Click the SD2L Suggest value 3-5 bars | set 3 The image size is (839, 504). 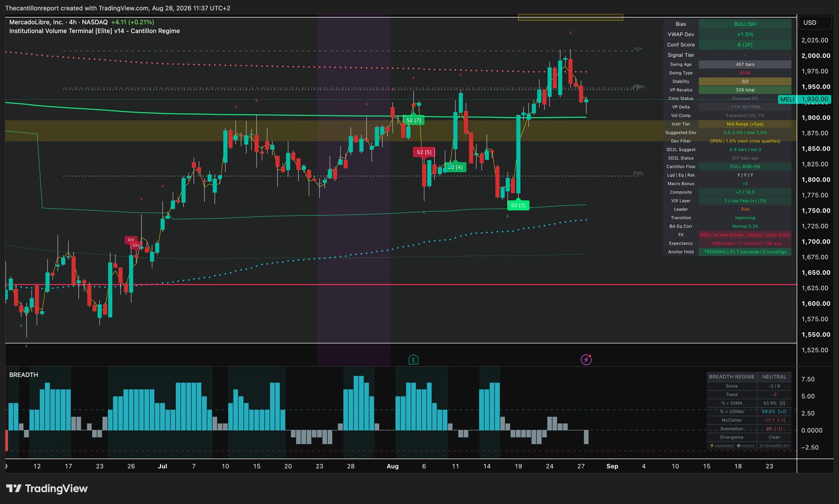coord(745,150)
